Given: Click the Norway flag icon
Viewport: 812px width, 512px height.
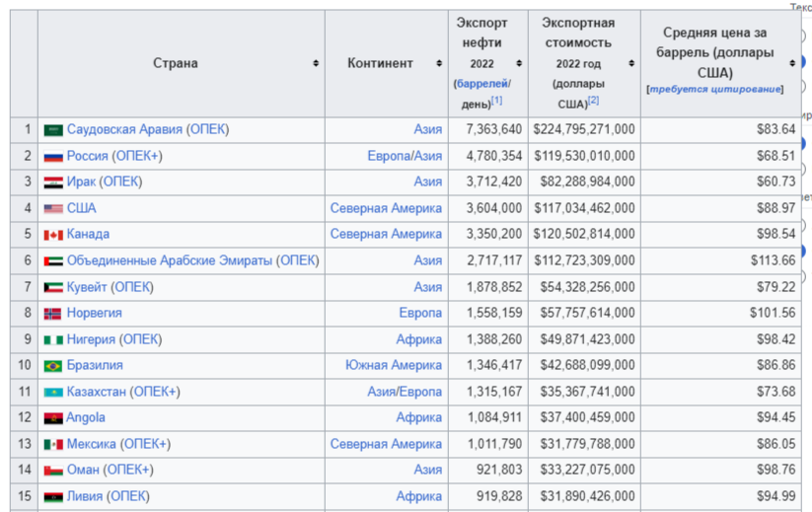Looking at the screenshot, I should coord(53,314).
